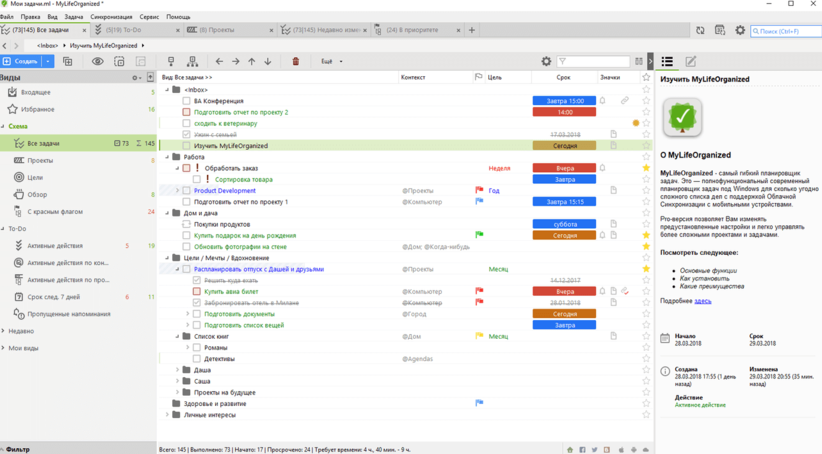Collapse the properties panel with the dark arrow
The image size is (822, 454).
(650, 61)
